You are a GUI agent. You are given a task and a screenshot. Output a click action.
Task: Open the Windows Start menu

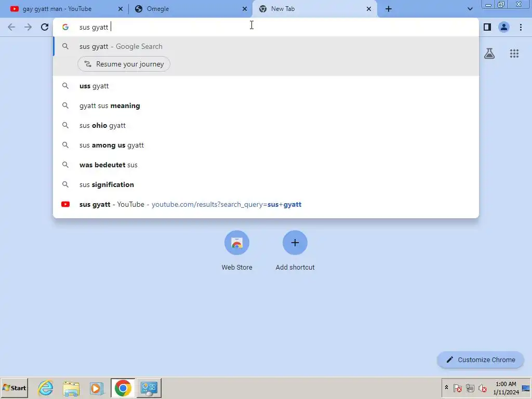click(x=14, y=388)
